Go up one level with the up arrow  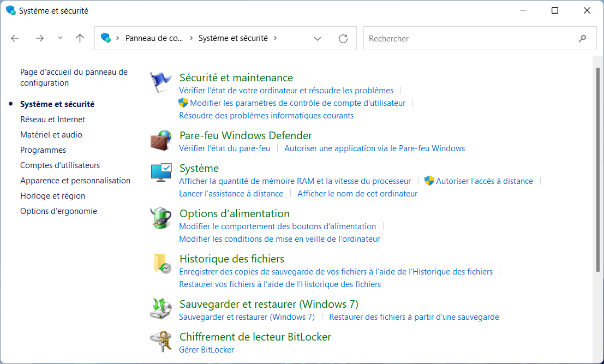coord(80,38)
